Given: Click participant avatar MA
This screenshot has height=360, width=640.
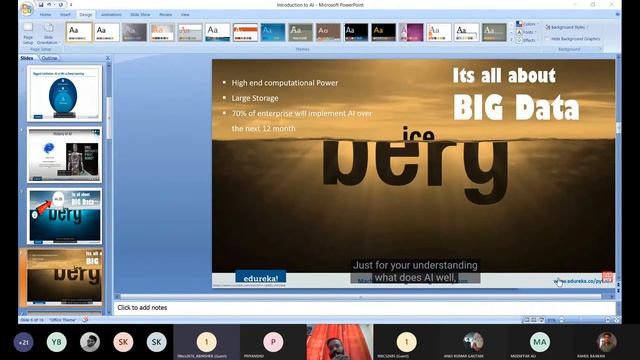Looking at the screenshot, I should click(x=540, y=342).
